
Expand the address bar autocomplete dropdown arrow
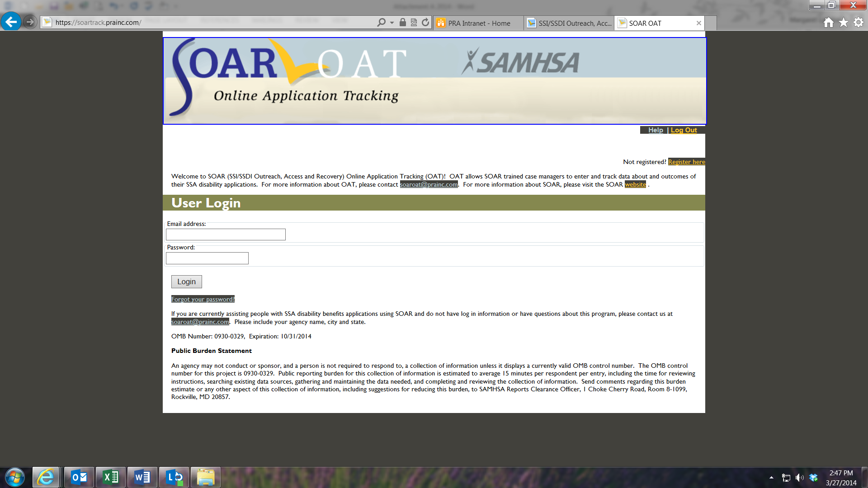click(x=392, y=23)
